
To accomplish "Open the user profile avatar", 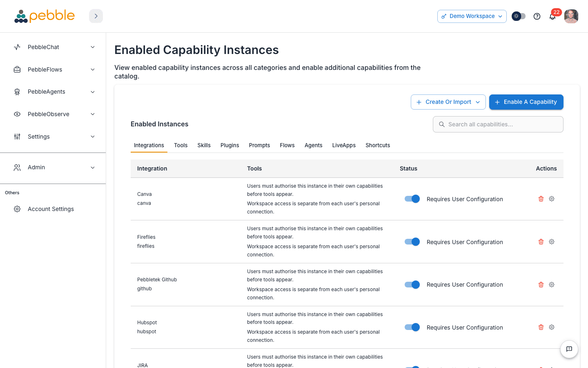I will [571, 16].
